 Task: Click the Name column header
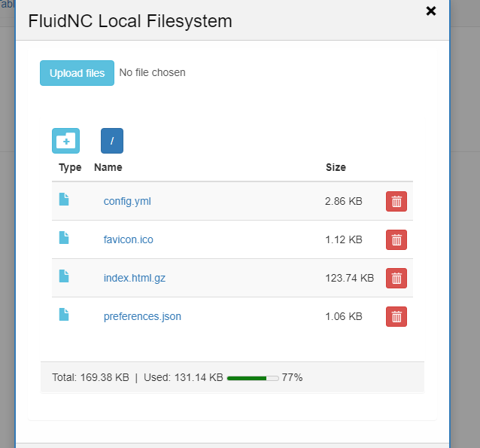point(108,167)
